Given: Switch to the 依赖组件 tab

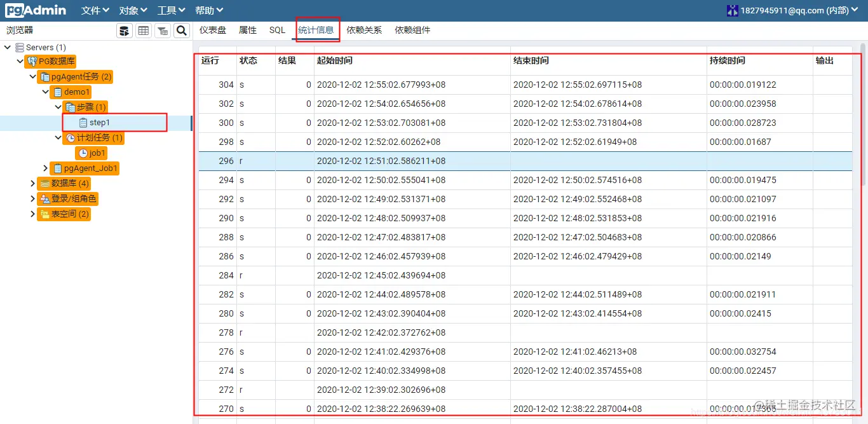Looking at the screenshot, I should (413, 30).
